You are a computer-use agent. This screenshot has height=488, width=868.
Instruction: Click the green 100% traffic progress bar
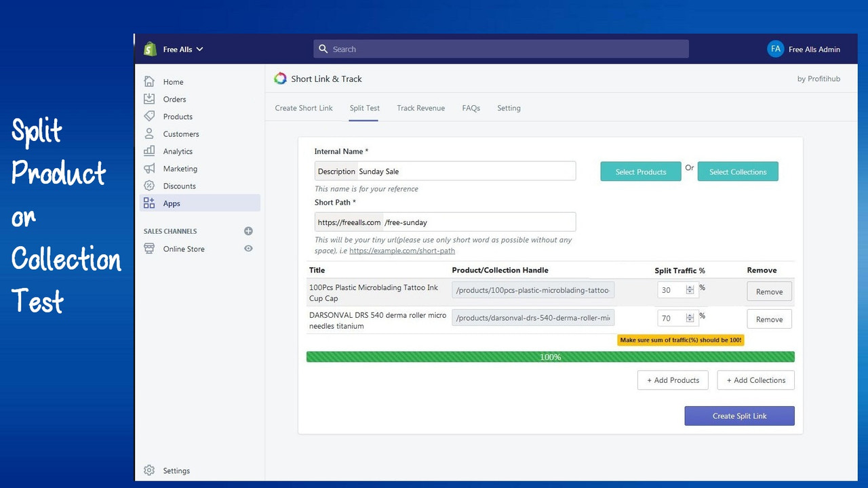[x=550, y=357]
